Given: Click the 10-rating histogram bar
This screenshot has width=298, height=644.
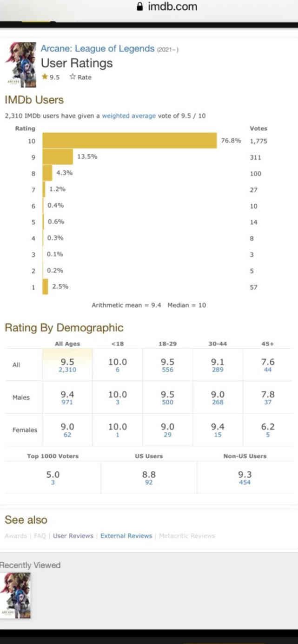Looking at the screenshot, I should coord(129,141).
